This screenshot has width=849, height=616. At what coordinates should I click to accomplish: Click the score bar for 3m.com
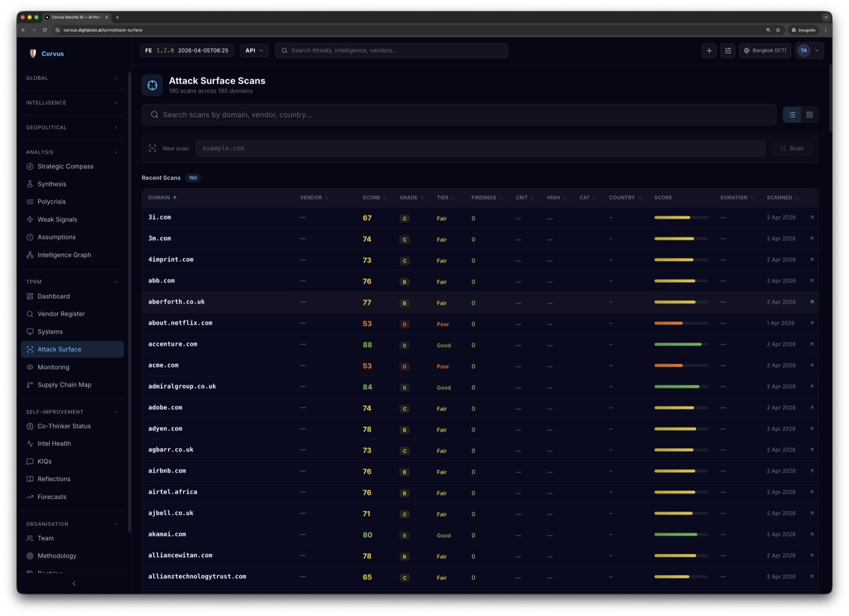(681, 239)
